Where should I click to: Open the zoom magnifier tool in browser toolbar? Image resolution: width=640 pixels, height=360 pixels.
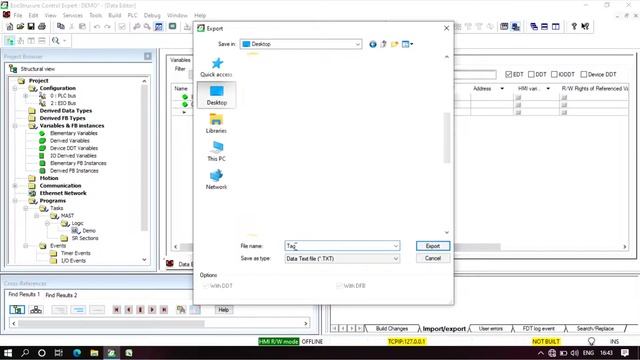click(x=56, y=41)
